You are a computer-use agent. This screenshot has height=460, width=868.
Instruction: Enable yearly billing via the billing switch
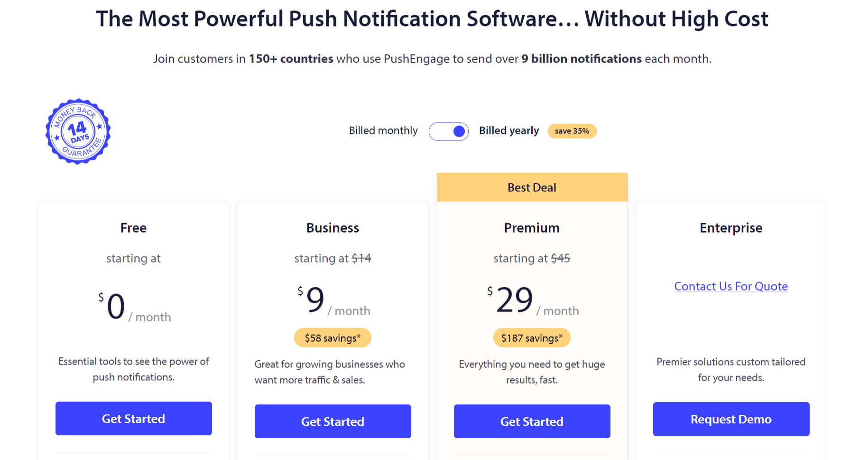449,131
